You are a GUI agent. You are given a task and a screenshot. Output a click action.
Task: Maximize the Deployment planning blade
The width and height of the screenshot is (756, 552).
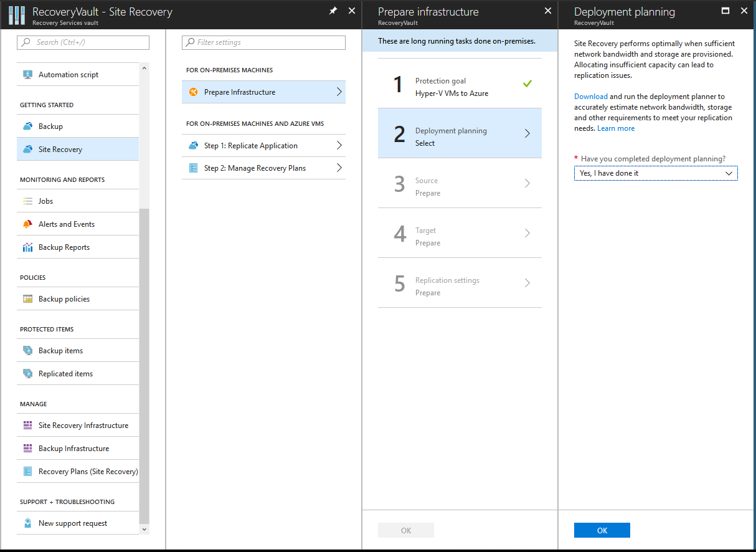point(725,11)
